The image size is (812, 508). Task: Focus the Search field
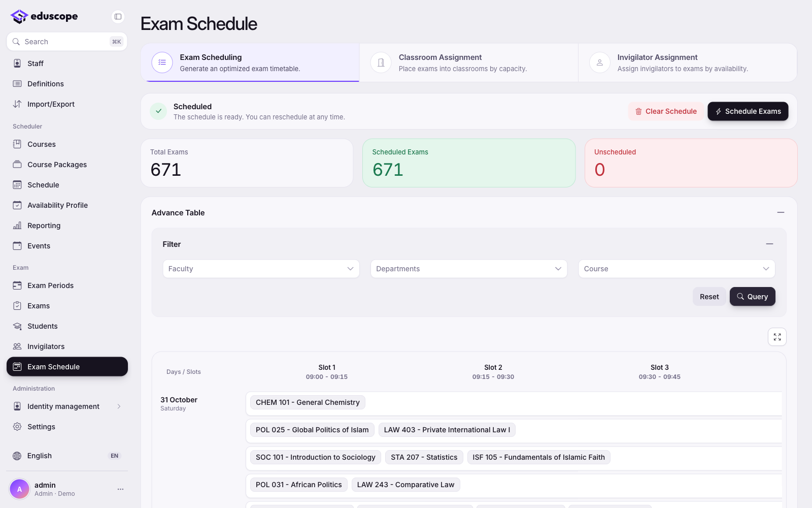67,42
